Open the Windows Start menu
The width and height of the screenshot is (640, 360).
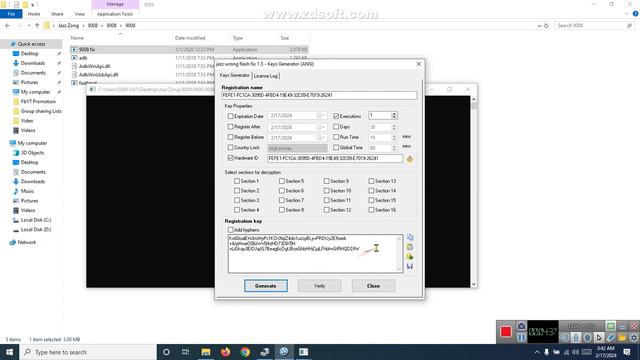[x=9, y=352]
